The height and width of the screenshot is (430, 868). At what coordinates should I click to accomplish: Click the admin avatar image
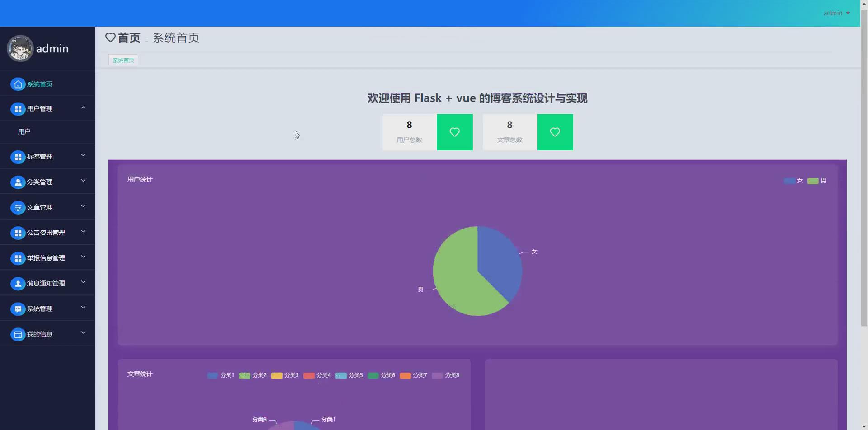[x=20, y=48]
